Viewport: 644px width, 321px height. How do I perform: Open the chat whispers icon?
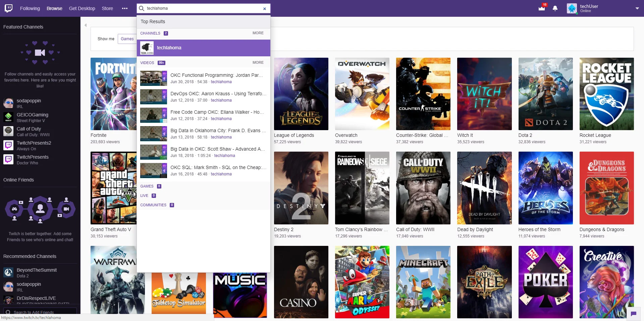[x=634, y=314]
